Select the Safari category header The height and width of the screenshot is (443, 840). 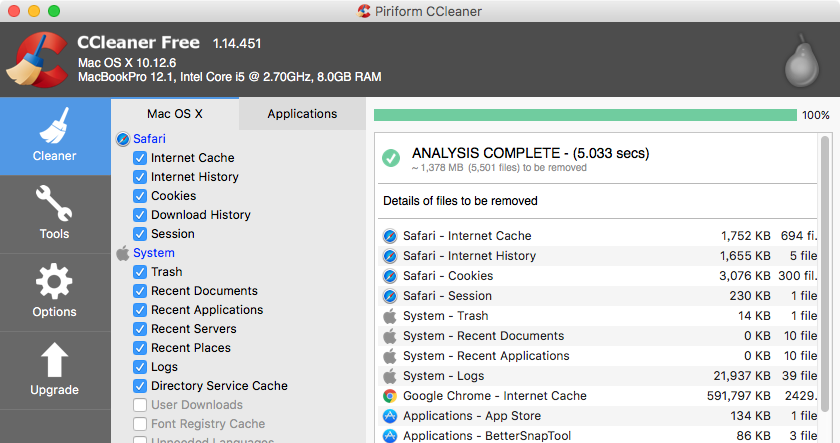coord(149,139)
